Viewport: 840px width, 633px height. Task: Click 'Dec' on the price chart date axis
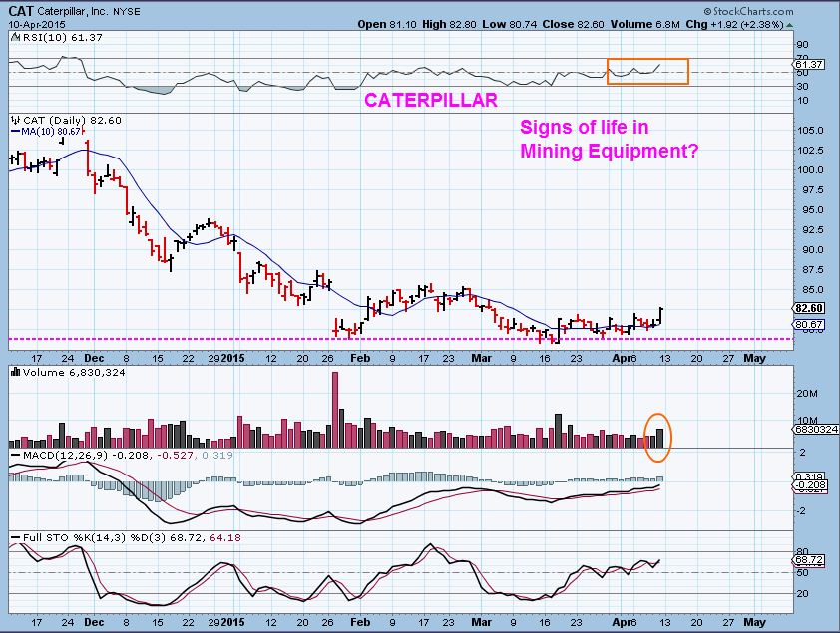click(x=94, y=358)
